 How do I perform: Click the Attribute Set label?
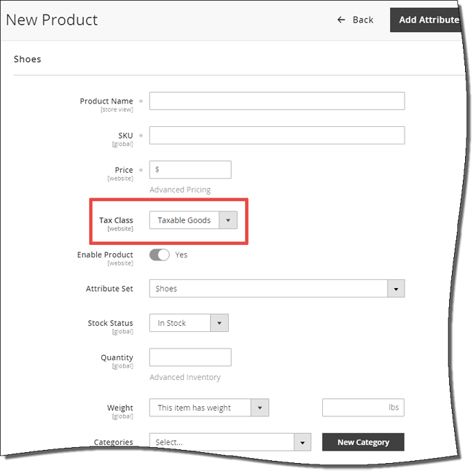click(x=109, y=289)
